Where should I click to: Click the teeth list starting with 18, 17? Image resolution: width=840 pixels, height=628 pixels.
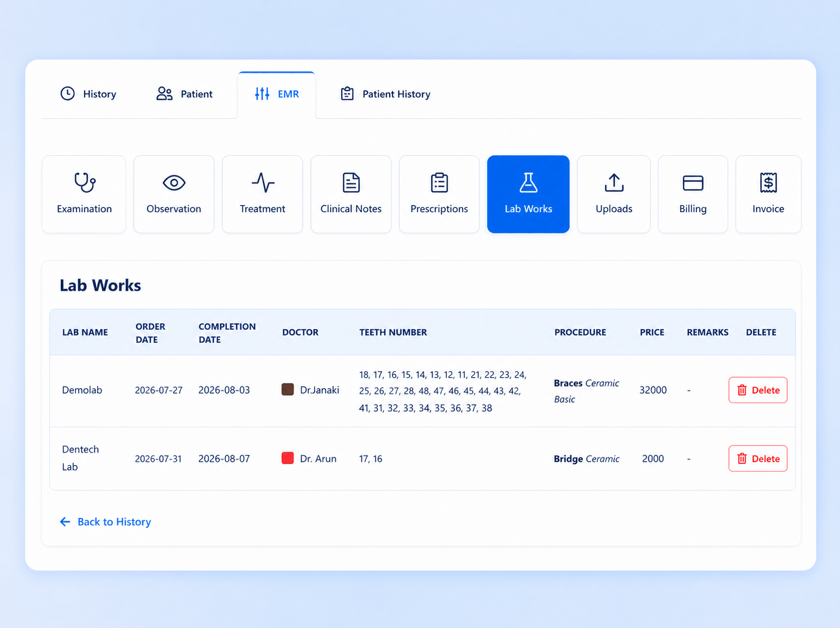coord(443,391)
